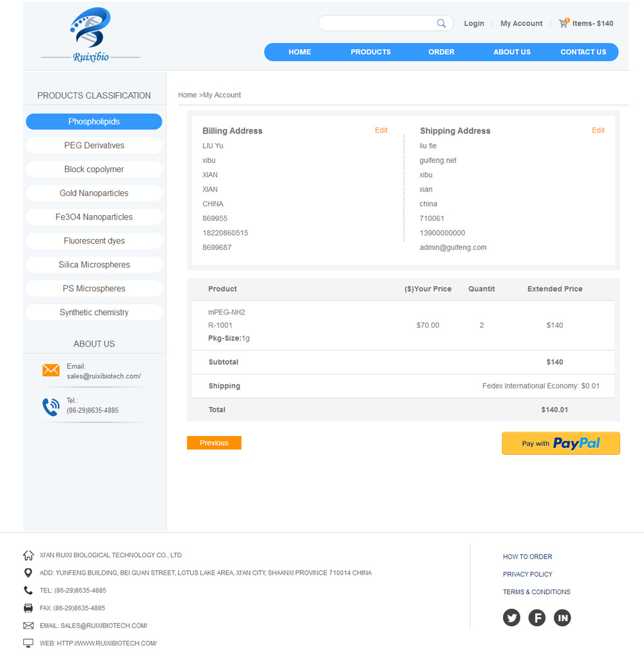Choose the Gold Nanoparticles category
644x659 pixels.
[94, 193]
